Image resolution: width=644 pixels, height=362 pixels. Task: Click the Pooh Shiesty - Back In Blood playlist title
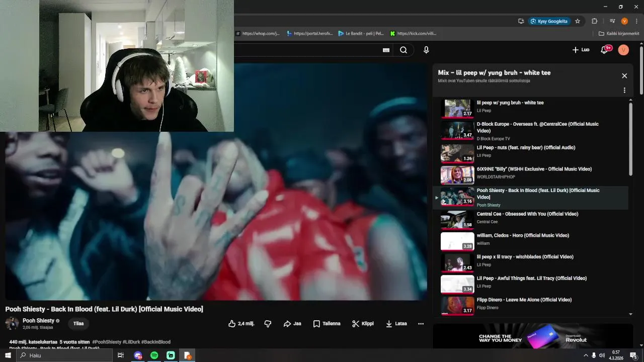[538, 194]
